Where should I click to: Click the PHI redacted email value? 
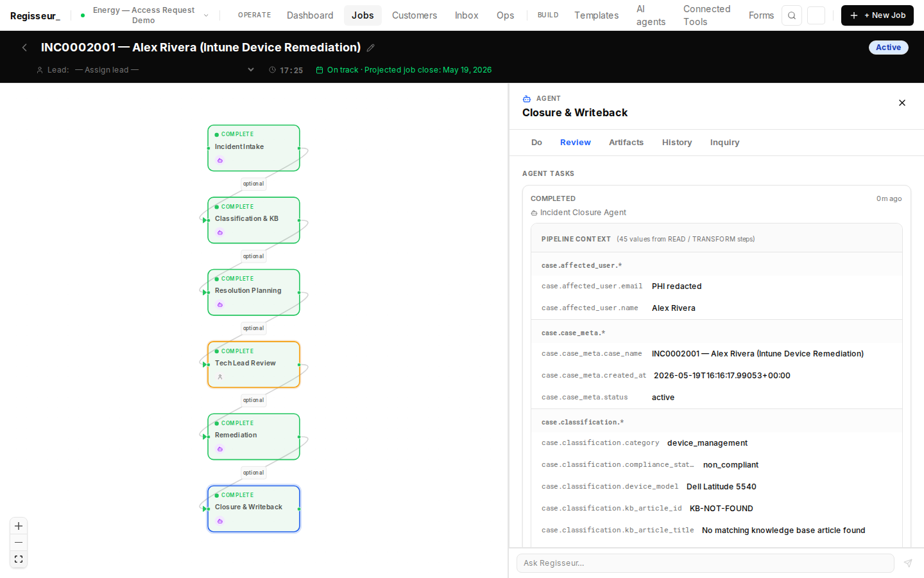point(676,286)
